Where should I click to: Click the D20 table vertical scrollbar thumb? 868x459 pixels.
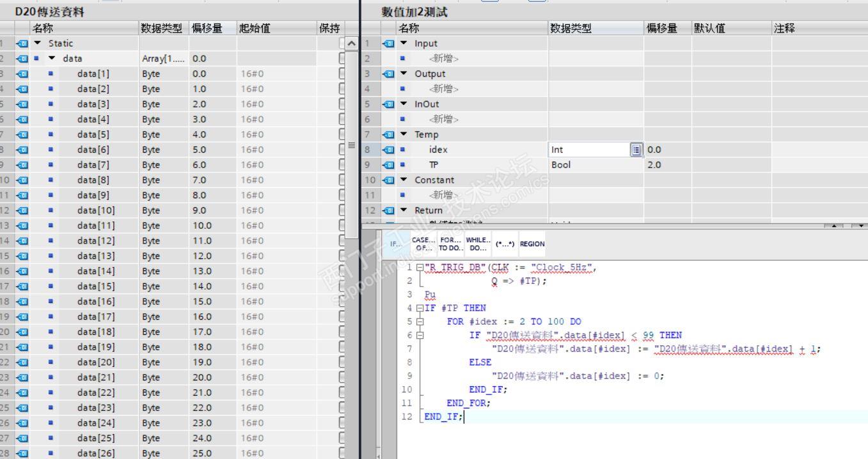click(352, 144)
